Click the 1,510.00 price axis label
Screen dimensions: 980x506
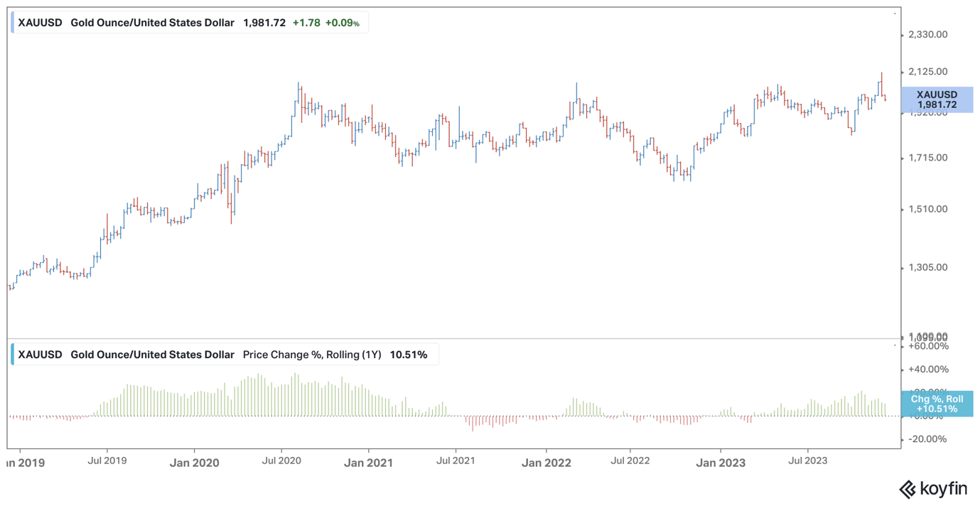[x=928, y=209]
